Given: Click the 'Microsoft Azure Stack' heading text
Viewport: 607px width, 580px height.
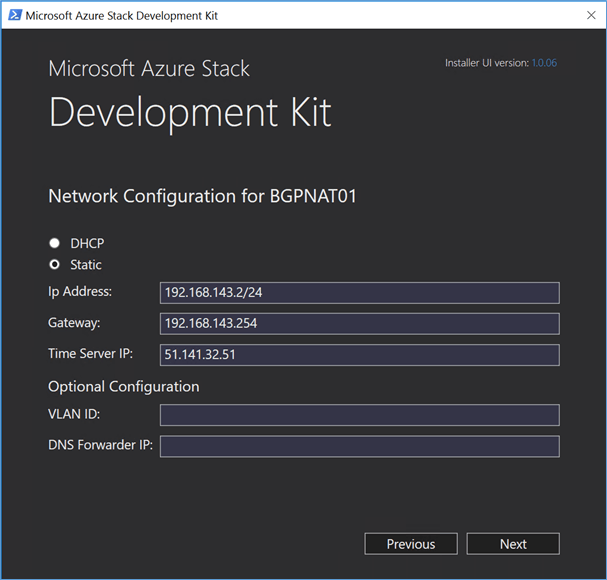Looking at the screenshot, I should [x=149, y=69].
